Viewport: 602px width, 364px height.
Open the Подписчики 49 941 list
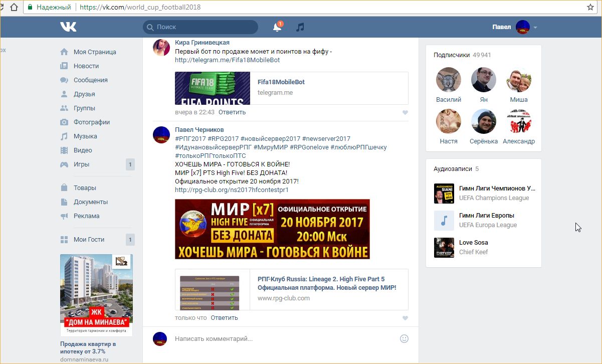tap(462, 55)
